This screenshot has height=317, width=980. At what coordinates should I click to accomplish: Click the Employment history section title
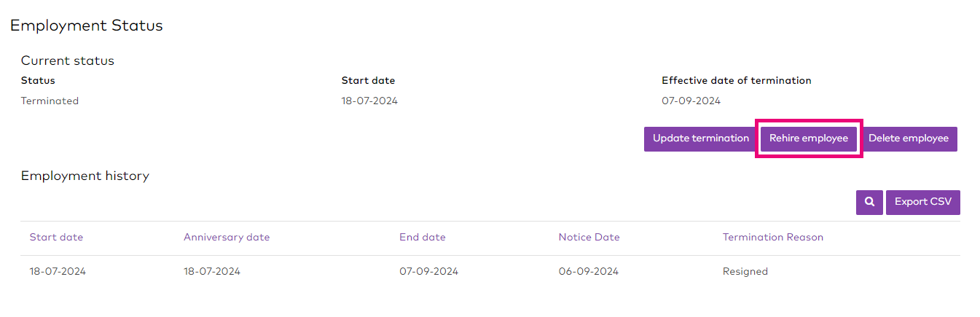pyautogui.click(x=85, y=176)
